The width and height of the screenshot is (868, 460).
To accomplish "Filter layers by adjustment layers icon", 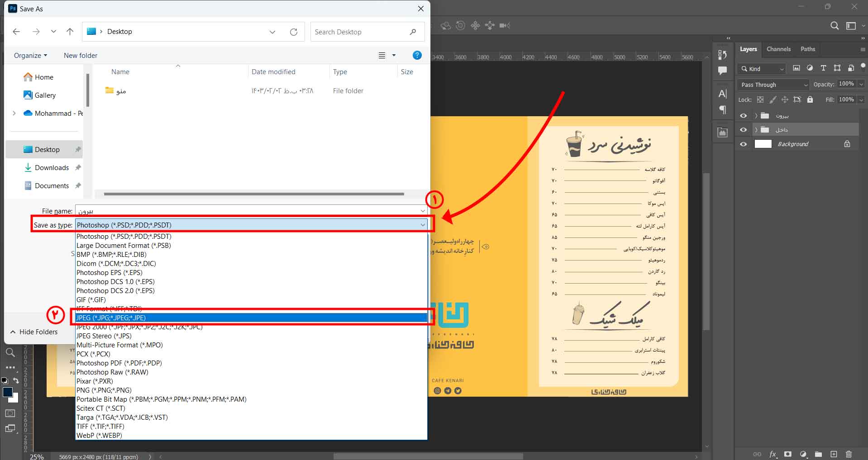I will tap(810, 68).
